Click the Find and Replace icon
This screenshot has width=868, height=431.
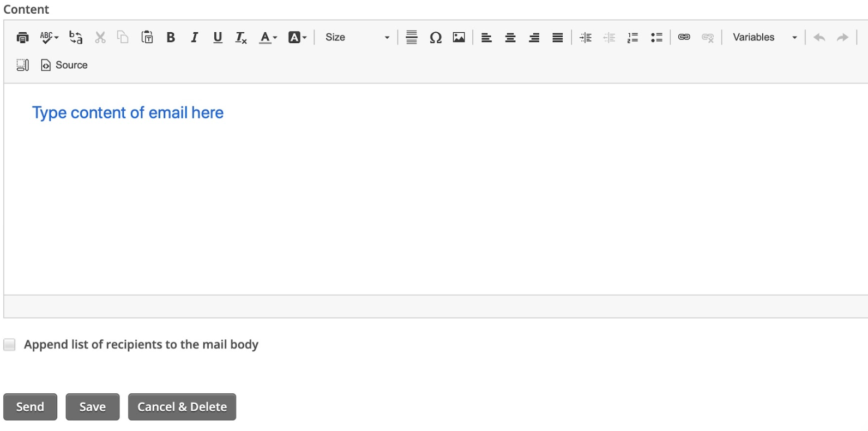[x=76, y=37]
